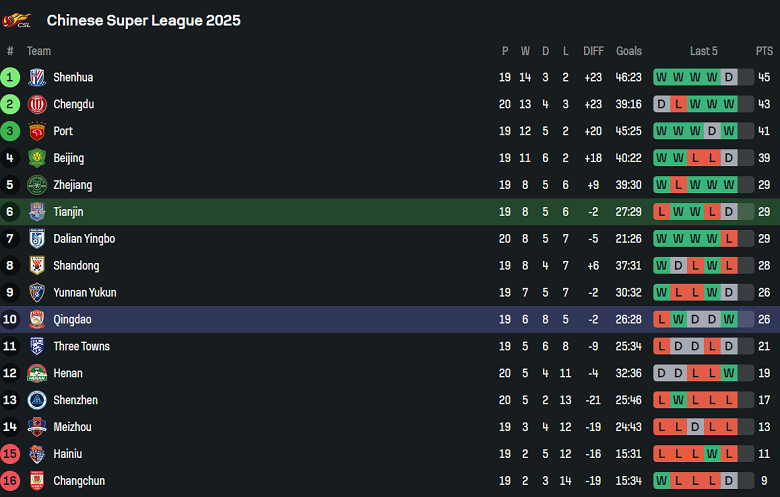The image size is (780, 497).
Task: Click the Dalian Yingbo team badge
Action: point(37,239)
